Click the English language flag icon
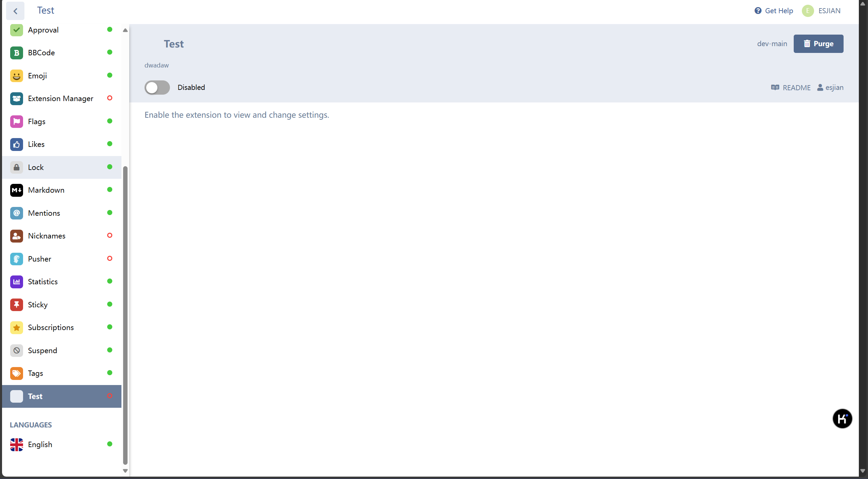The height and width of the screenshot is (479, 868). (x=16, y=445)
